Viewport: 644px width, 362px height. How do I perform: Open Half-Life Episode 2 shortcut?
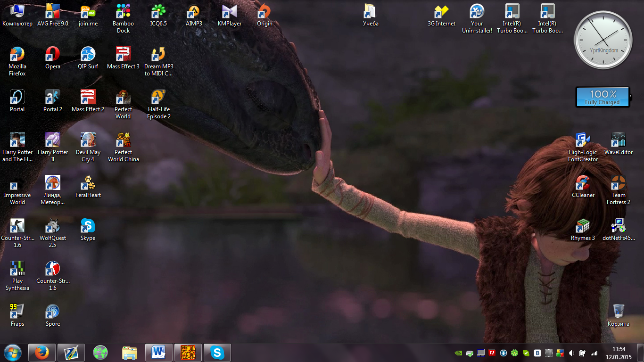[158, 104]
